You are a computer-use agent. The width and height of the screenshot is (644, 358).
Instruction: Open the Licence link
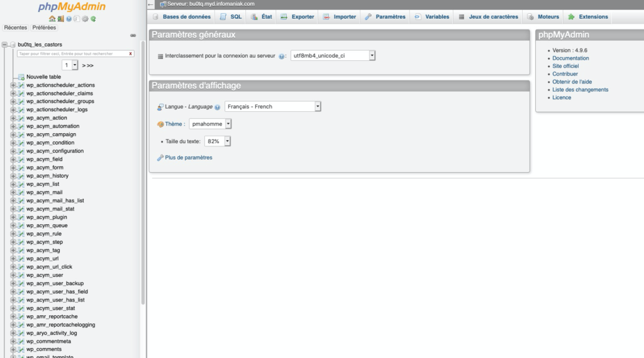(x=562, y=97)
